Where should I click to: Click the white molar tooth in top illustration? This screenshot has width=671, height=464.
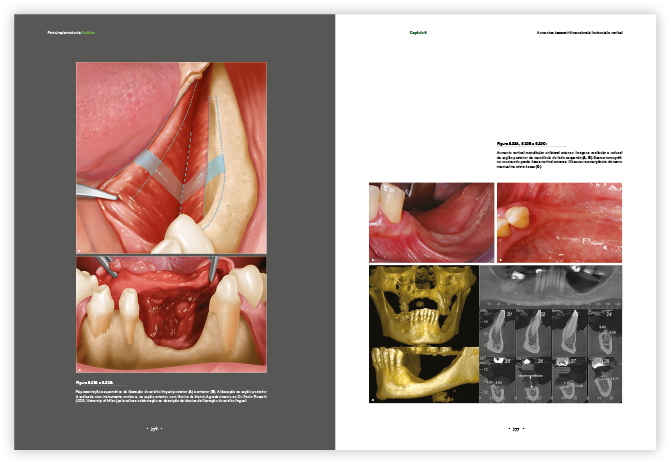[183, 236]
